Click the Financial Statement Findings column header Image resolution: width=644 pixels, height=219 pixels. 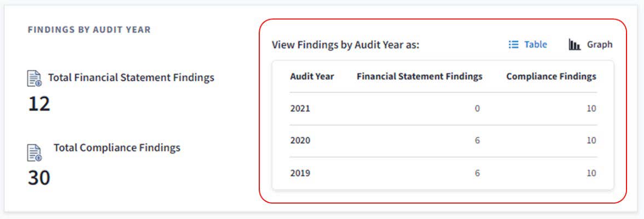point(419,76)
